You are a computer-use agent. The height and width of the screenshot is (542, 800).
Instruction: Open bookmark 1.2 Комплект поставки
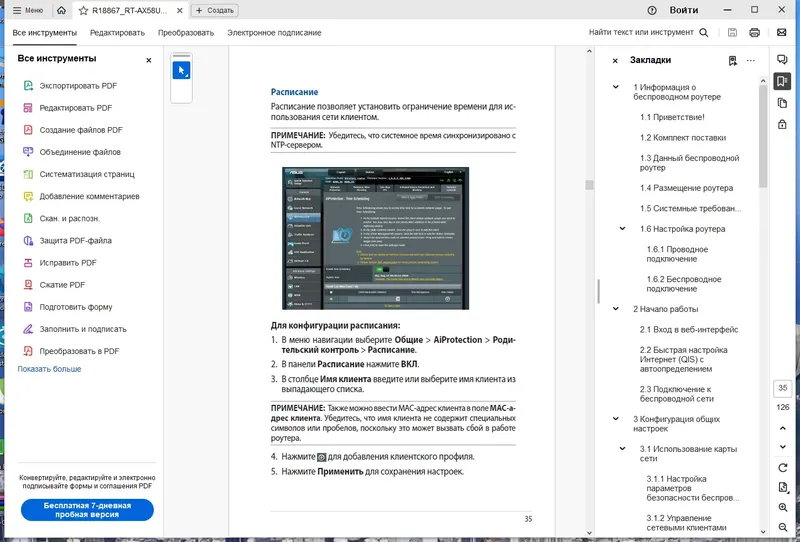(x=683, y=138)
